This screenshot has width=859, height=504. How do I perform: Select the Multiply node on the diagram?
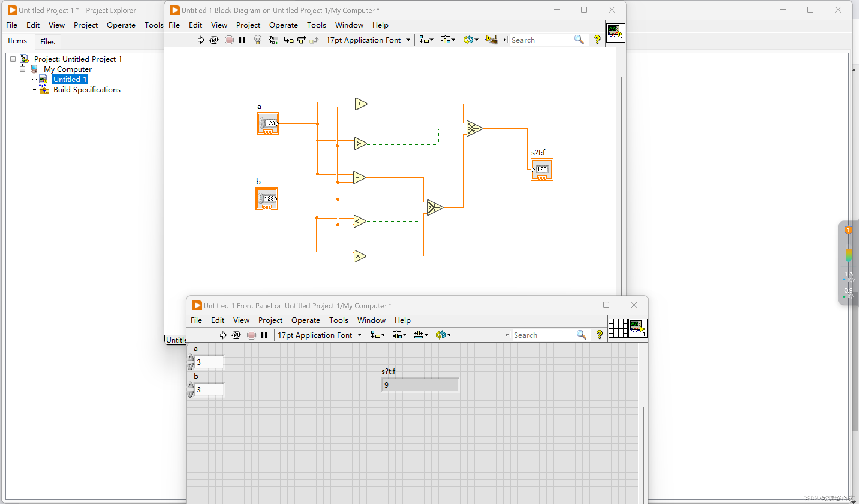tap(359, 256)
